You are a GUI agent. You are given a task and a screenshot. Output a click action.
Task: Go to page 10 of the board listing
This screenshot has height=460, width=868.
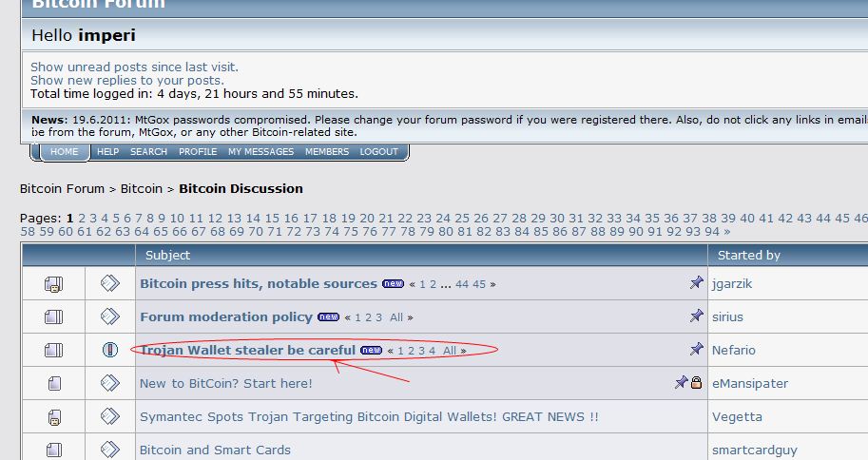(177, 218)
